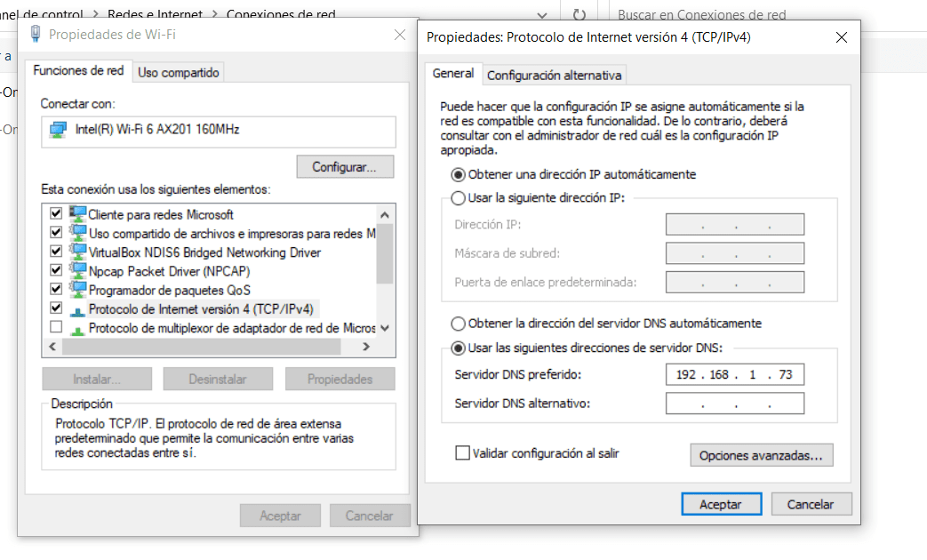This screenshot has height=560, width=927.
Task: Click the Configurar... button
Action: pos(345,167)
